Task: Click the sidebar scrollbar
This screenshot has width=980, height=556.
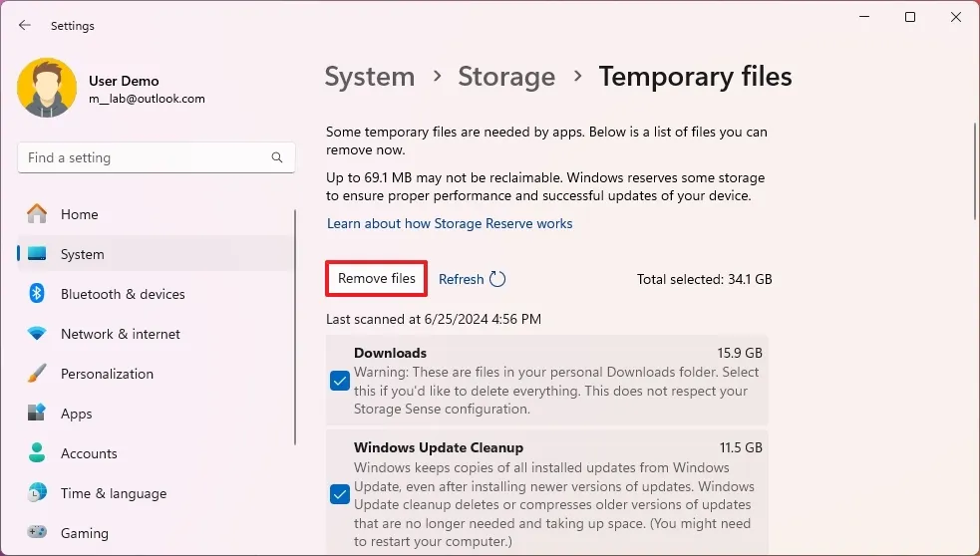Action: tap(294, 328)
